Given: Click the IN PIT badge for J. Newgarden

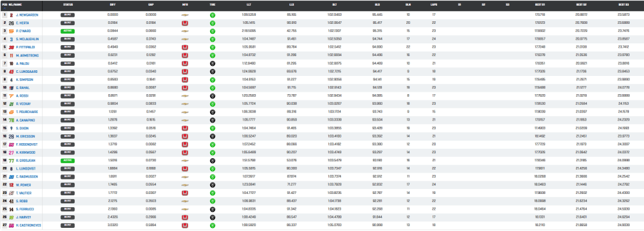Looking at the screenshot, I should tap(67, 14).
